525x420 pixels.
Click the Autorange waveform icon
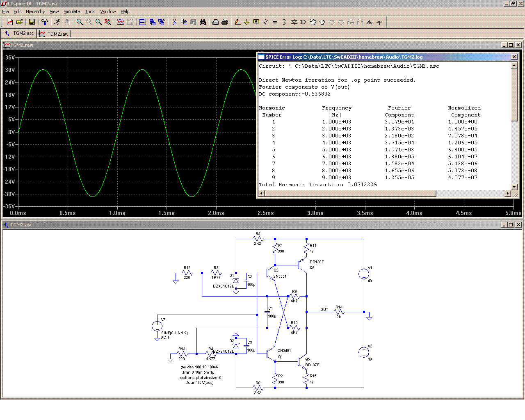tap(121, 22)
